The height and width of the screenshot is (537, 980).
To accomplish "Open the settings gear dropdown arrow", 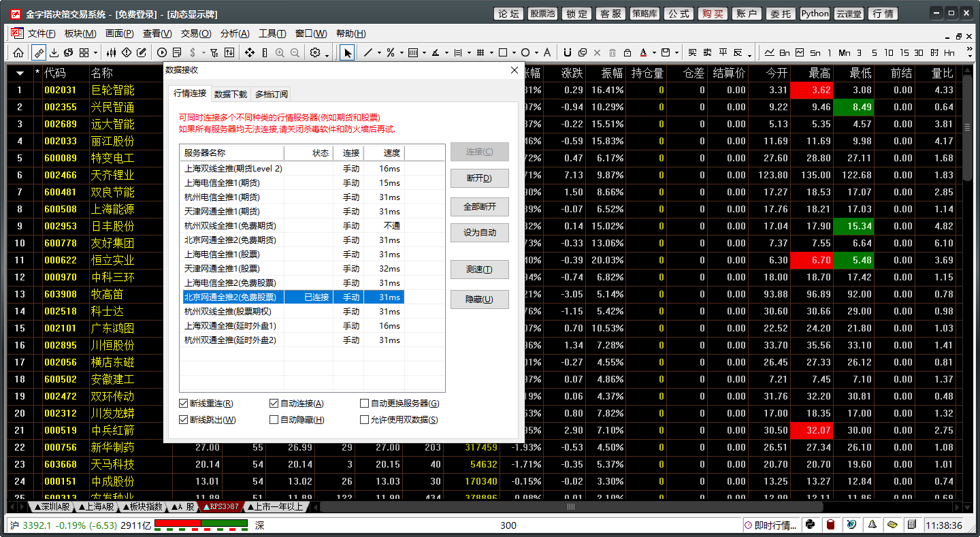I will pos(327,56).
